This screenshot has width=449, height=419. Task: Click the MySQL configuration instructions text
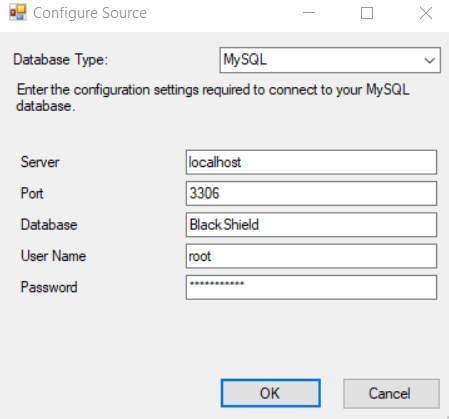(x=213, y=98)
